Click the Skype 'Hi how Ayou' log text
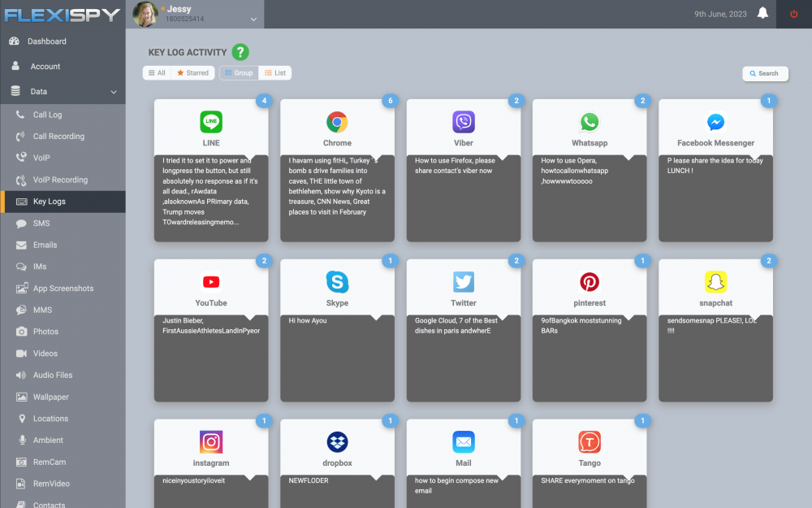This screenshot has width=812, height=508. click(x=308, y=321)
